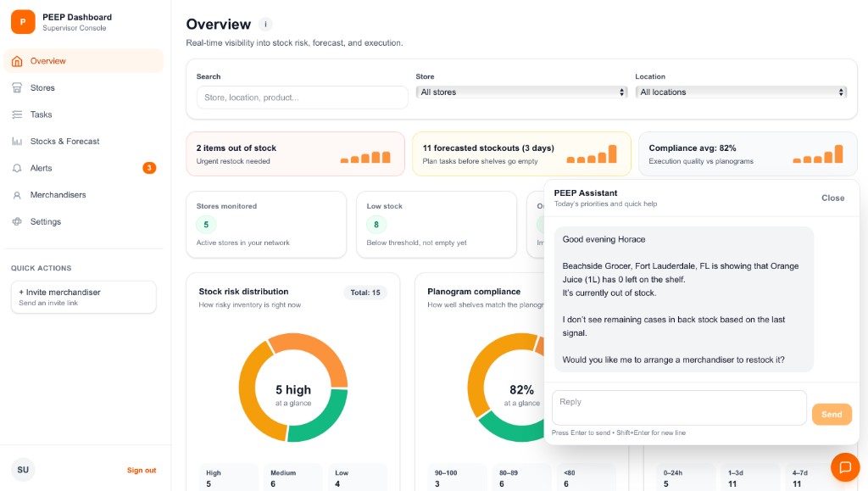Image resolution: width=868 pixels, height=491 pixels.
Task: Select the Stores storefront icon
Action: pos(17,87)
